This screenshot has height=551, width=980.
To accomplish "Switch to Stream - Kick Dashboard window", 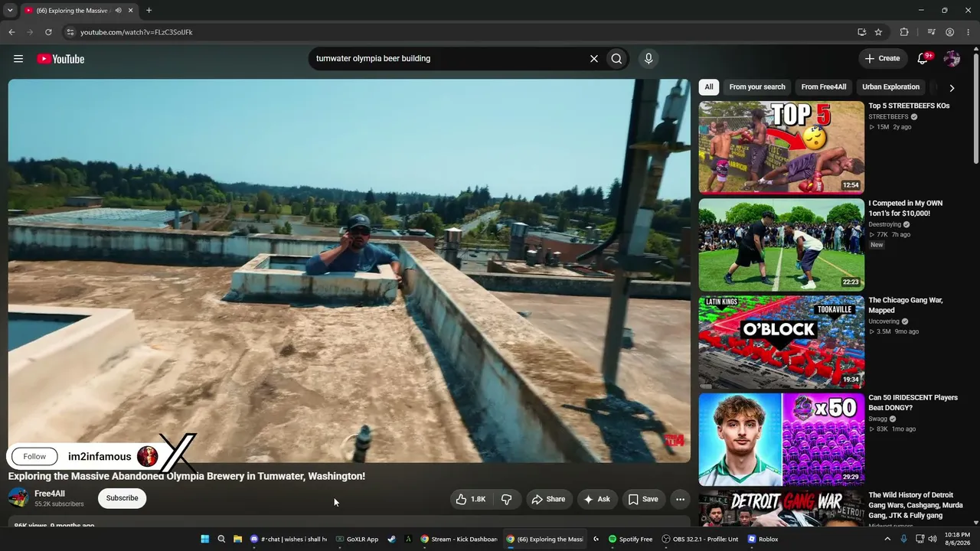I will tap(459, 539).
